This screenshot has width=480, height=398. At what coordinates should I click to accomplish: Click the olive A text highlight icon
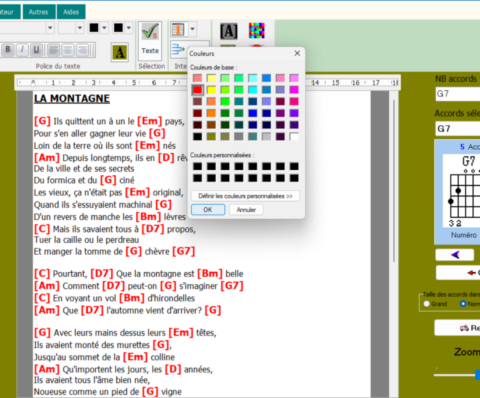pyautogui.click(x=120, y=52)
